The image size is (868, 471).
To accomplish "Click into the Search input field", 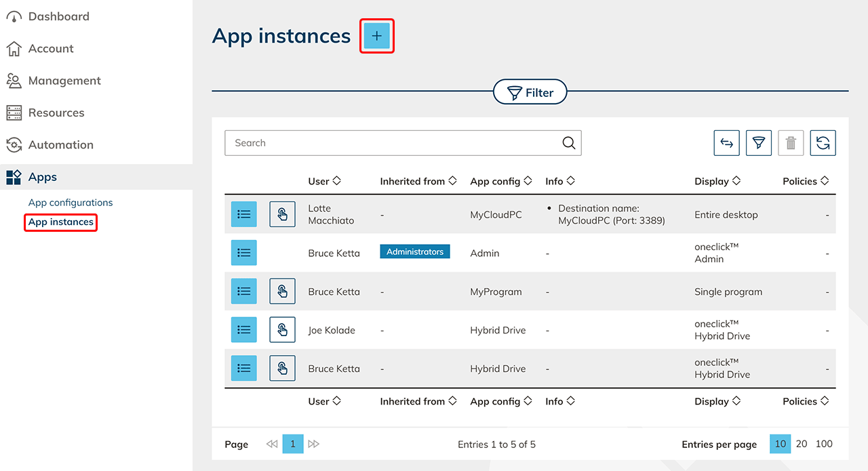I will pyautogui.click(x=393, y=143).
